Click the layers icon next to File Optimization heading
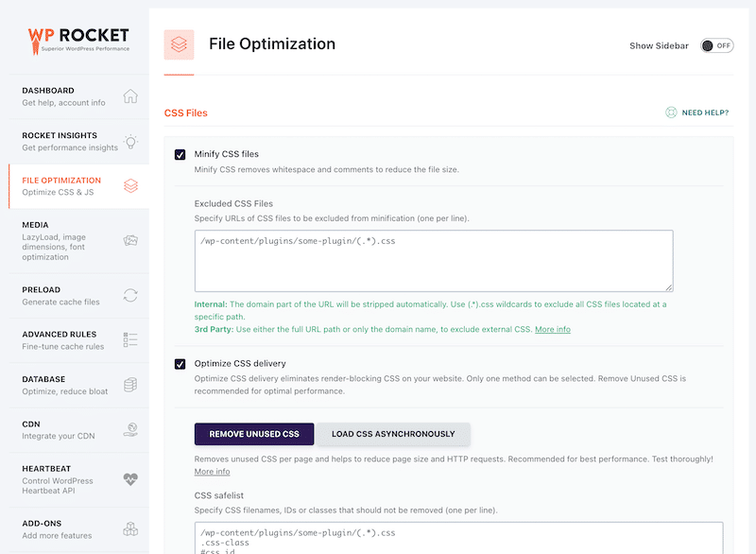Screen dimensions: 756x554 (178, 43)
